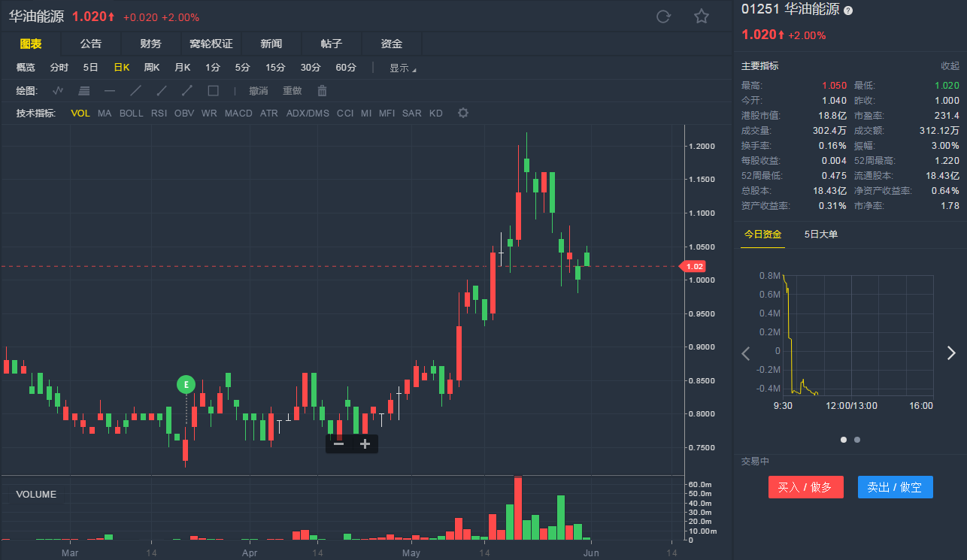
Task: Switch to the 公告 tab
Action: pos(91,44)
